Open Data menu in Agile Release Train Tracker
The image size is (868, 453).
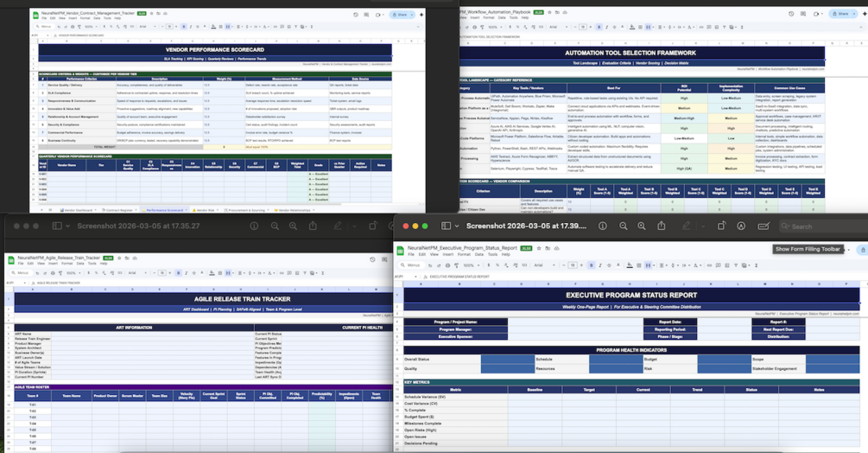80,264
